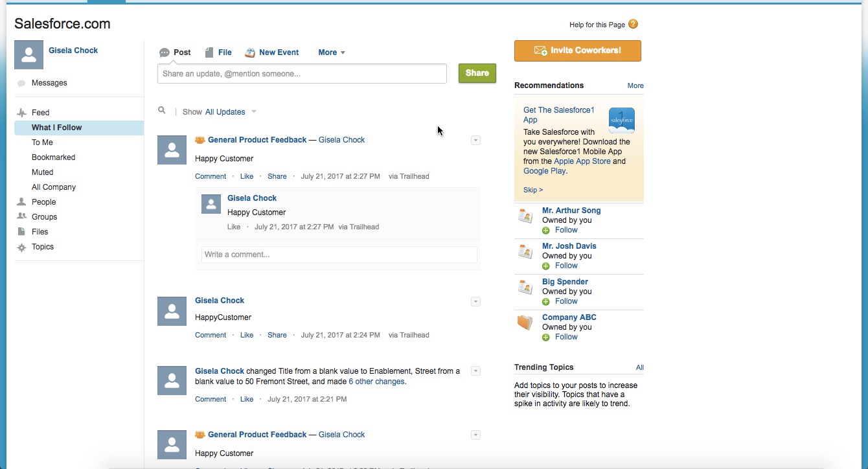This screenshot has width=868, height=469.
Task: Click the avatar on the changed Title post
Action: (x=172, y=381)
